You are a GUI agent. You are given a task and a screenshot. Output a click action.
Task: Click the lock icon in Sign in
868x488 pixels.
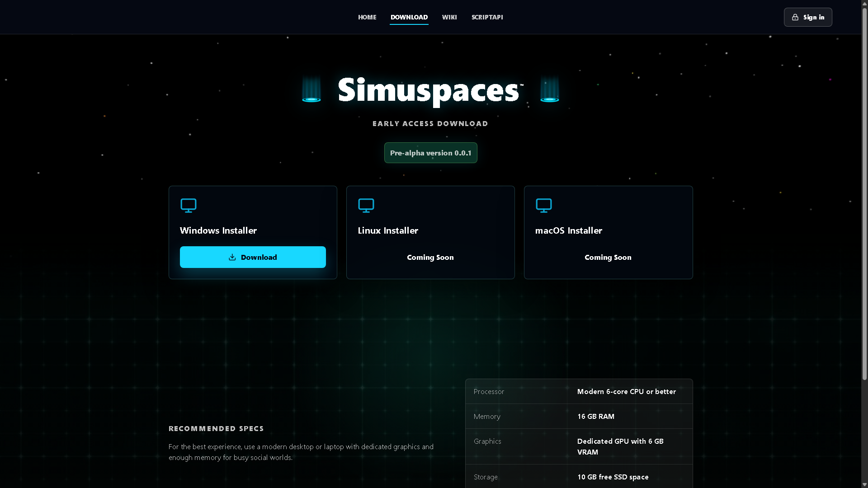pyautogui.click(x=795, y=17)
